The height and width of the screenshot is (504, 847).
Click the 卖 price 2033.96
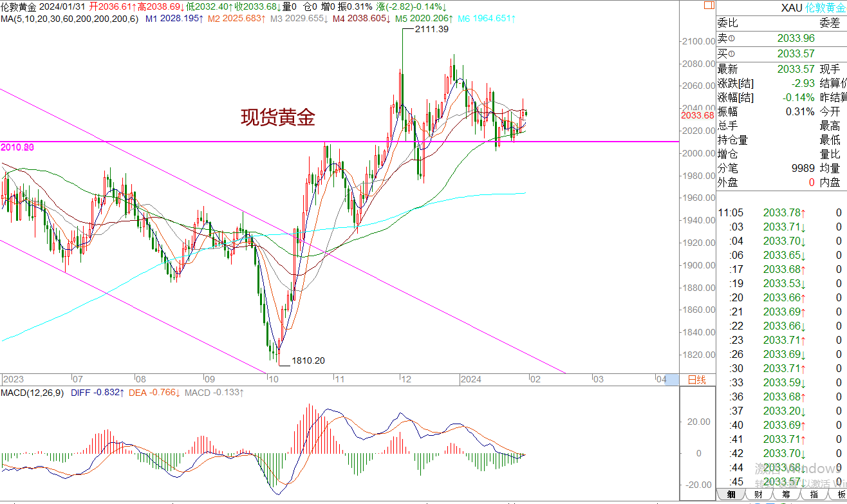[x=796, y=39]
